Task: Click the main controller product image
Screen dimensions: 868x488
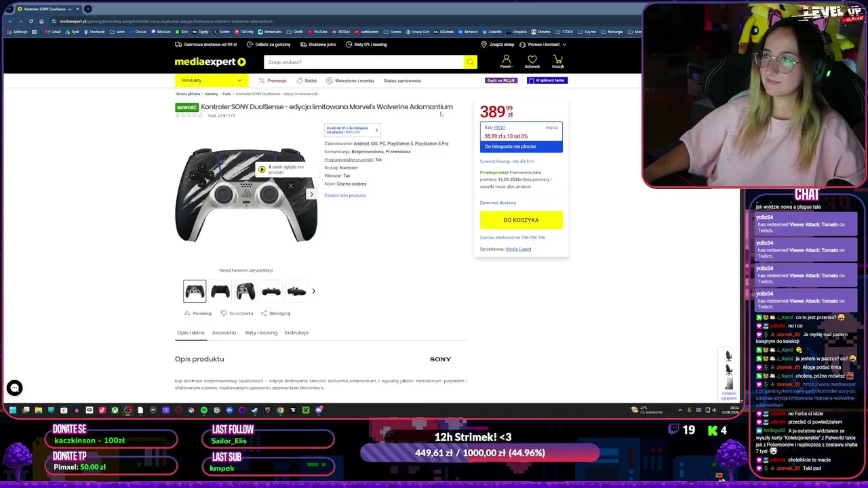Action: tap(246, 195)
